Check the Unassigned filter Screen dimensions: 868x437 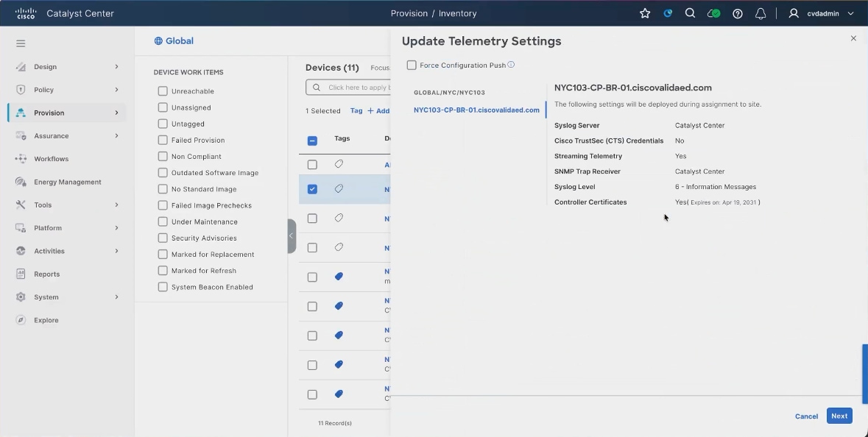163,107
